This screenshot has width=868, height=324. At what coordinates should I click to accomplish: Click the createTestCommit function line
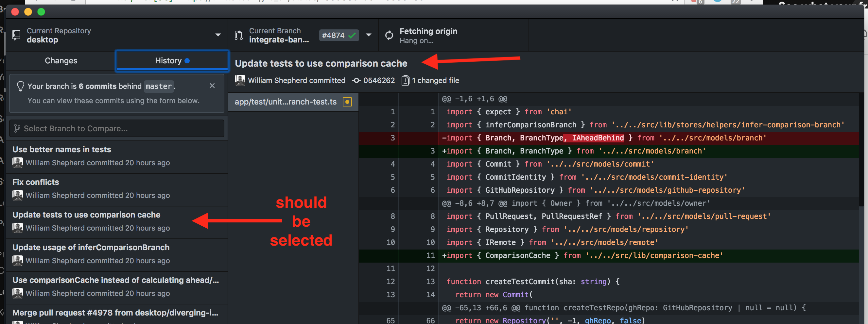point(609,282)
